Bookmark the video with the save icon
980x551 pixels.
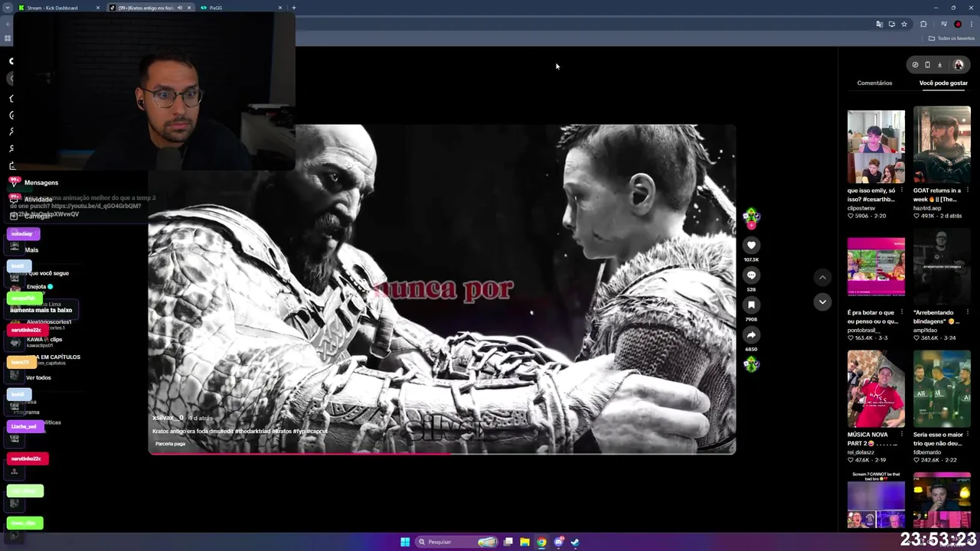point(751,305)
